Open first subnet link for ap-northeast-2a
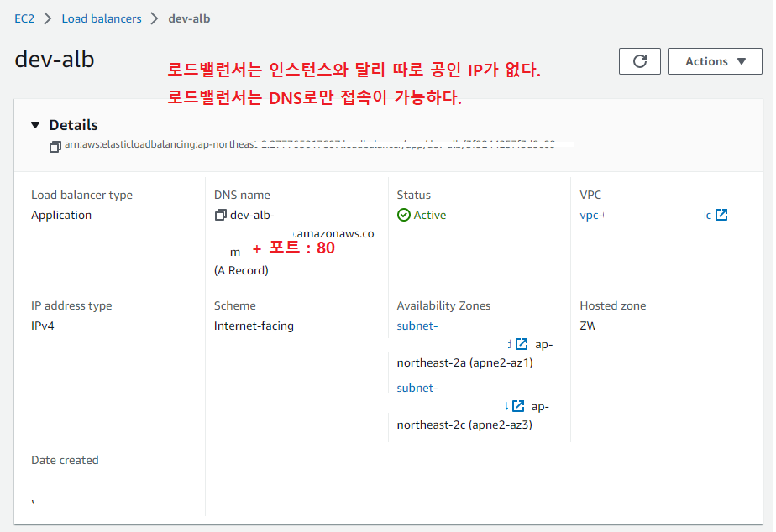Screen dimensions: 776x532 click(x=417, y=326)
